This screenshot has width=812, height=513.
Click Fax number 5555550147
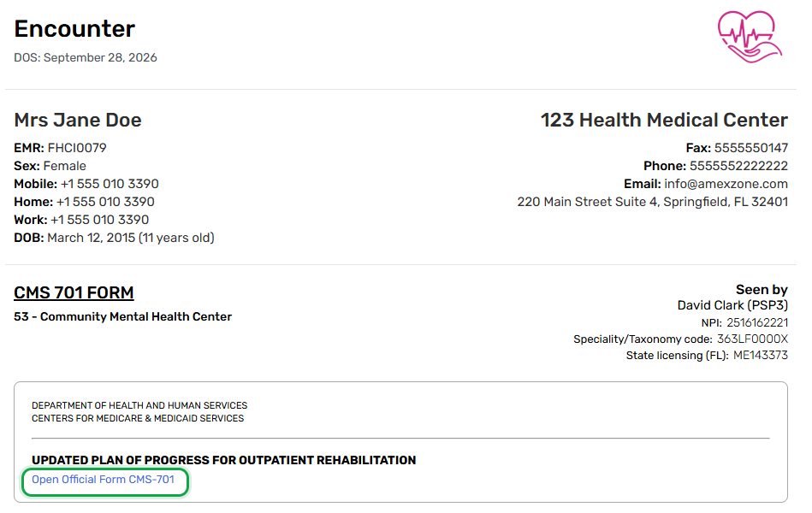tap(751, 148)
